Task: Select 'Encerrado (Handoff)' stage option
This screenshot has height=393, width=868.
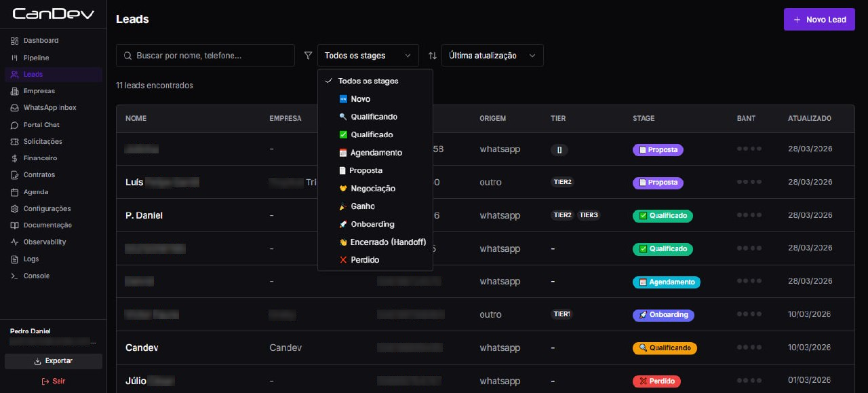Action: click(387, 242)
